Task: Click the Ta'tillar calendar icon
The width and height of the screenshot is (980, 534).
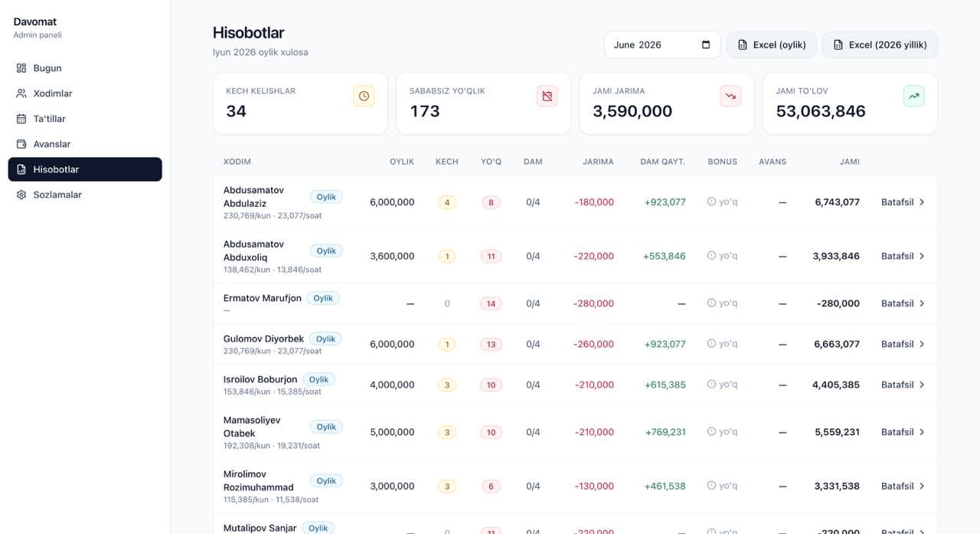Action: coord(21,119)
